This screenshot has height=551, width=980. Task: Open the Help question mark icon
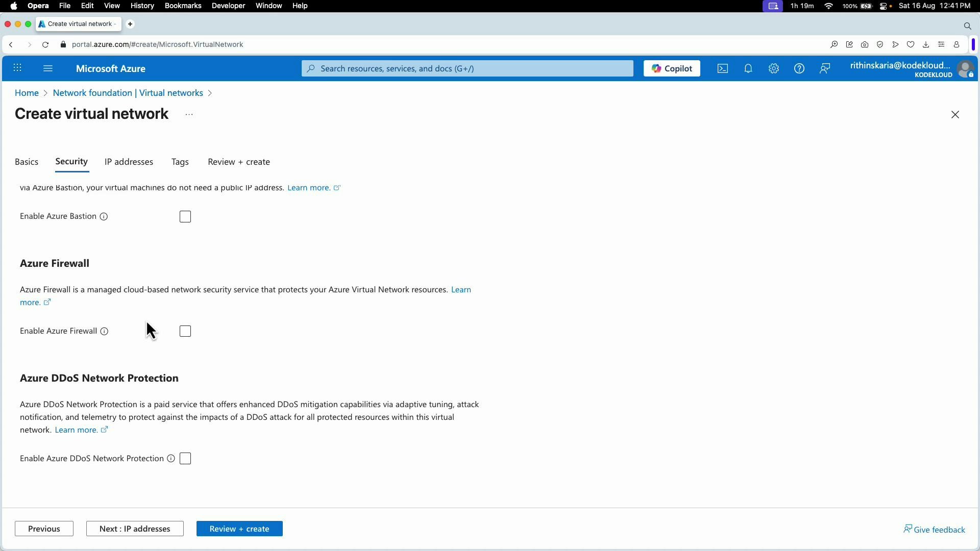coord(799,68)
